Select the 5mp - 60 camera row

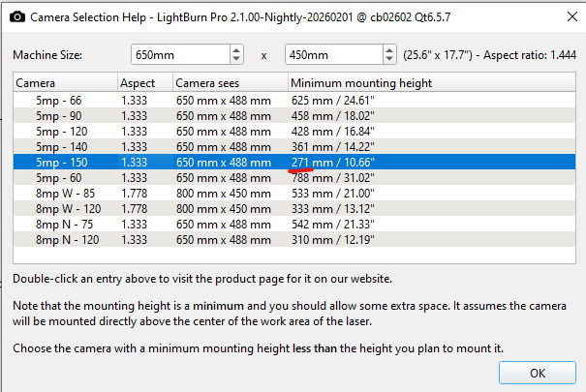(x=59, y=177)
